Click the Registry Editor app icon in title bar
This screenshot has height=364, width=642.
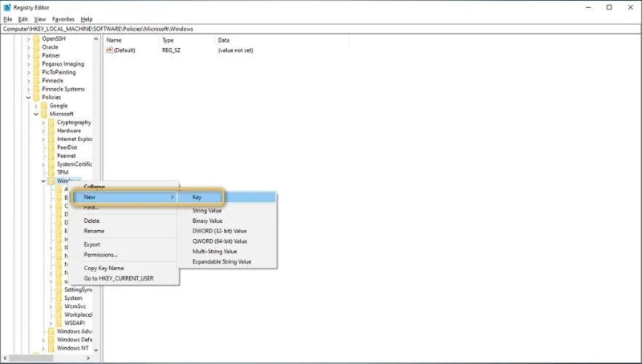(7, 7)
